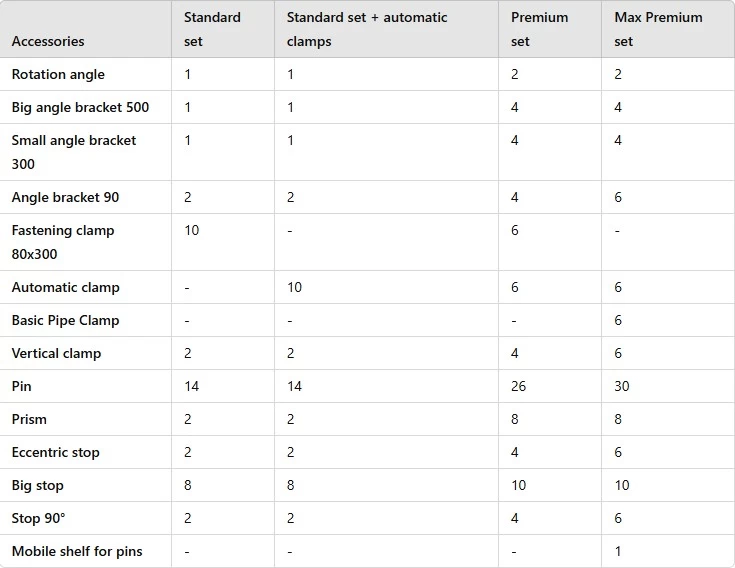This screenshot has width=735, height=568.
Task: Select the Stop 90° row label
Action: click(x=38, y=518)
